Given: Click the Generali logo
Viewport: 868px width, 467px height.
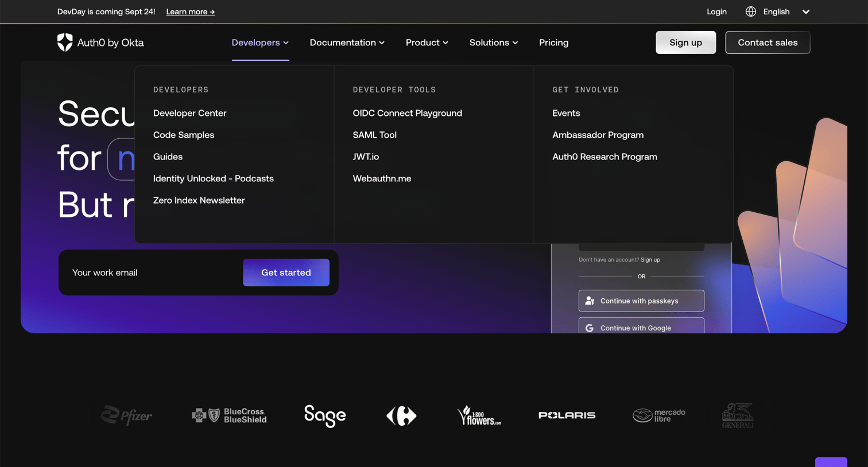Looking at the screenshot, I should point(738,415).
